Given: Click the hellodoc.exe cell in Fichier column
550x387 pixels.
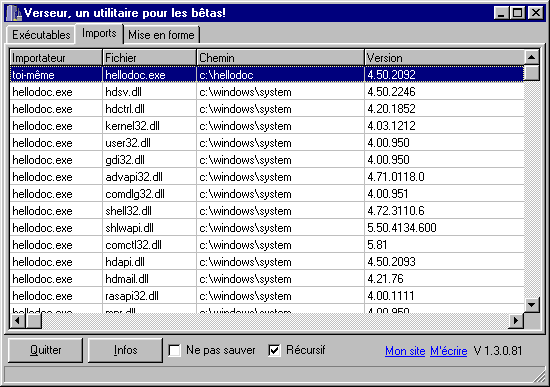Looking at the screenshot, I should 149,75.
